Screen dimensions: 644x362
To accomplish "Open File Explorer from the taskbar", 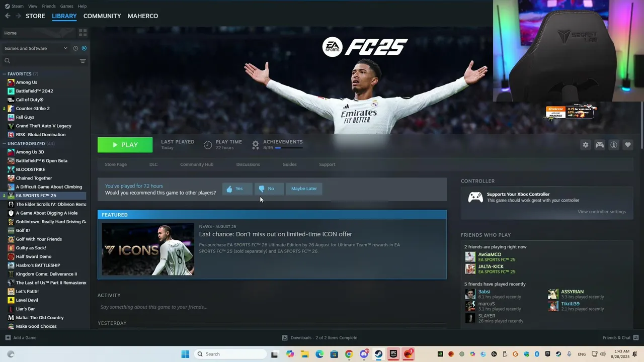I will click(x=305, y=354).
